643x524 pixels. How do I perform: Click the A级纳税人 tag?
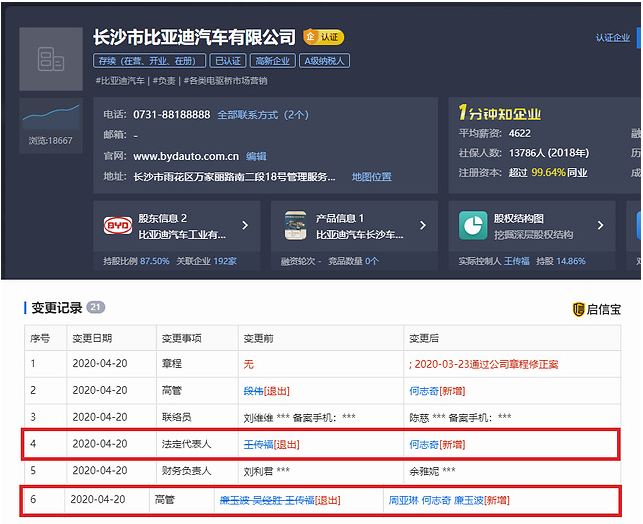pyautogui.click(x=324, y=61)
